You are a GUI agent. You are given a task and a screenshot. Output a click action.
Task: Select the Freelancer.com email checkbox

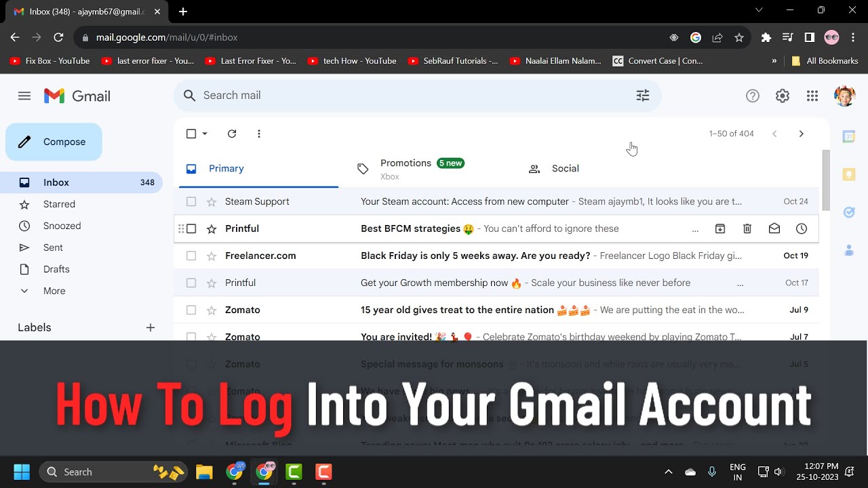tap(191, 256)
